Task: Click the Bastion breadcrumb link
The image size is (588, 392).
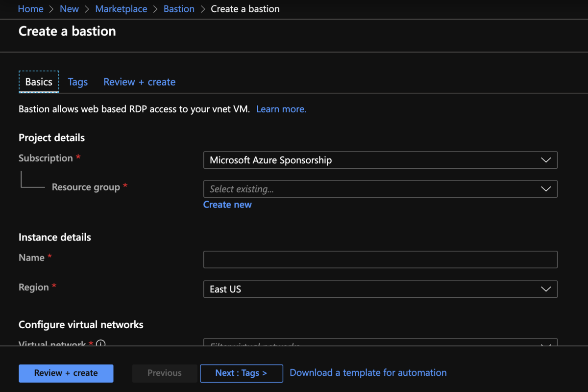Action: (x=179, y=9)
